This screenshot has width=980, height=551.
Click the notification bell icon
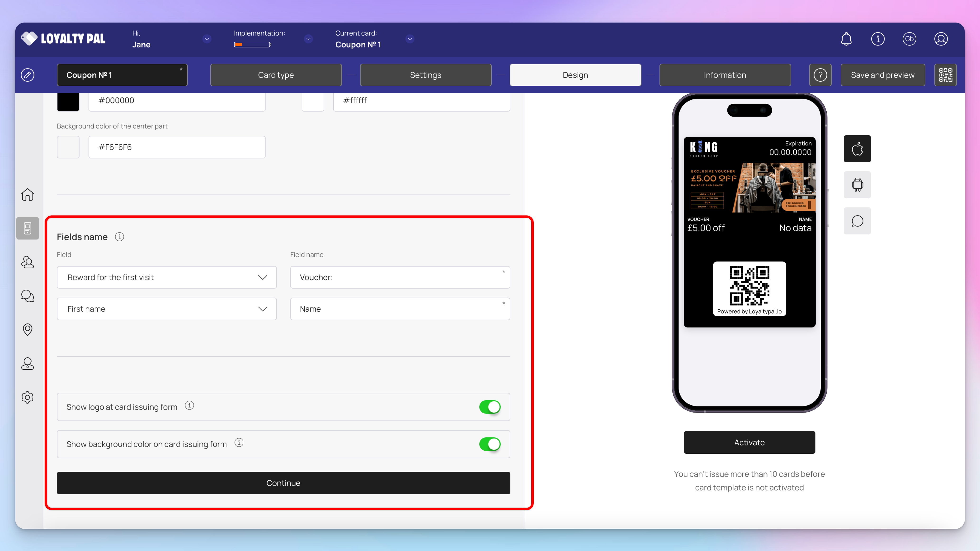coord(846,39)
